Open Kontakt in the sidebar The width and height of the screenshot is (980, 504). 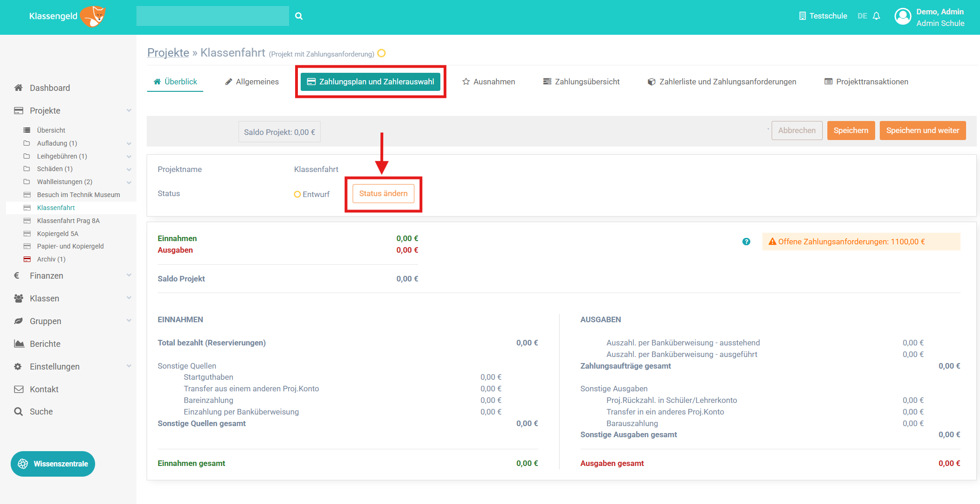44,389
